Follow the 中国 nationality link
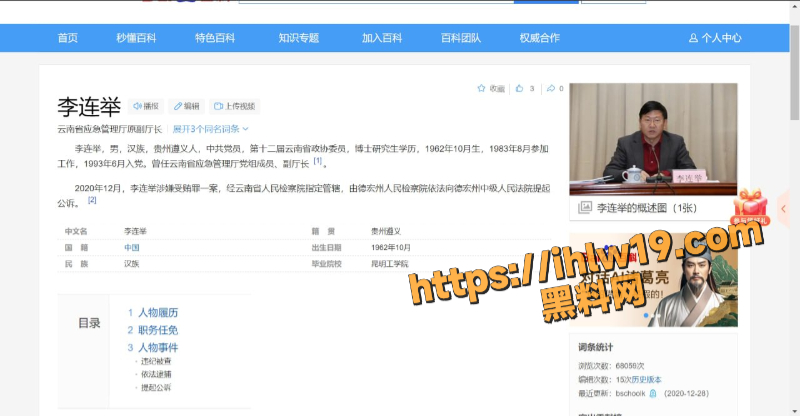The image size is (800, 416). [132, 248]
